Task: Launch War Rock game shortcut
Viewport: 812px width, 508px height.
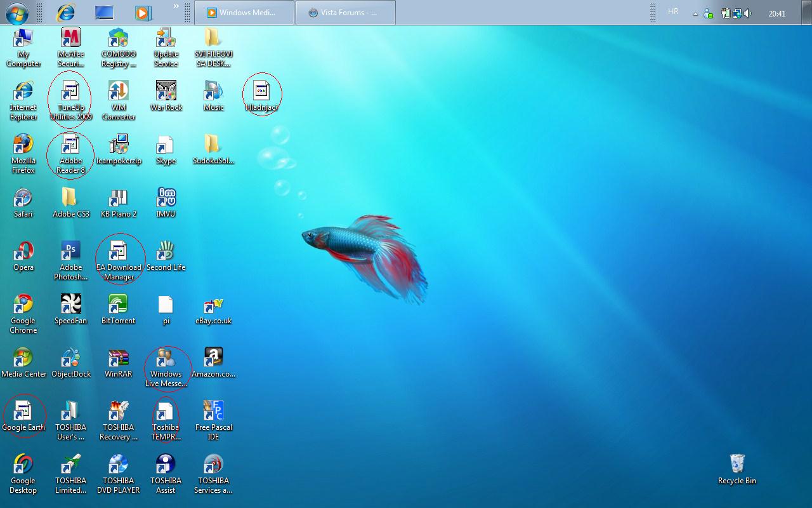Action: tap(166, 97)
